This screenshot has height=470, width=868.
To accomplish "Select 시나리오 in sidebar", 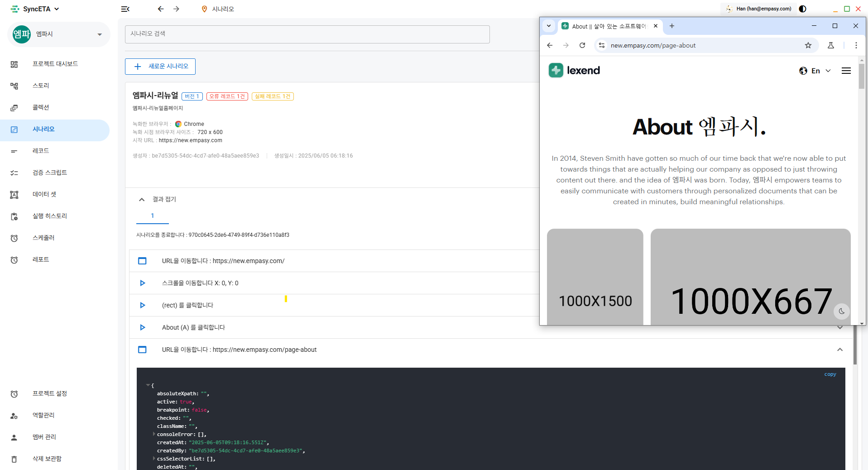I will 54,129.
